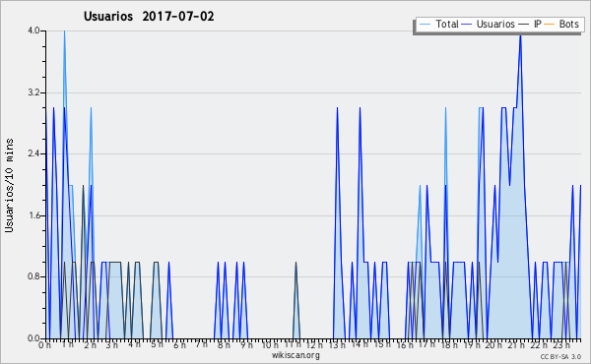Image resolution: width=591 pixels, height=364 pixels.
Task: Click the '16 h' x-axis label
Action: 405,344
